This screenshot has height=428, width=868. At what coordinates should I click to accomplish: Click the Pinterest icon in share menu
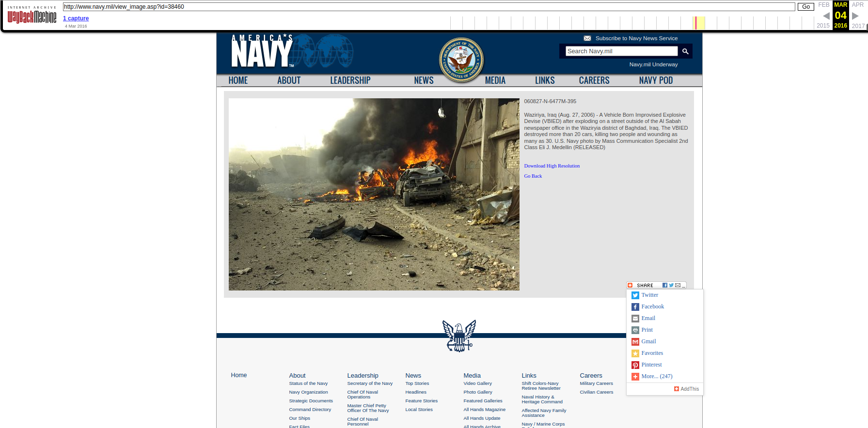635,365
